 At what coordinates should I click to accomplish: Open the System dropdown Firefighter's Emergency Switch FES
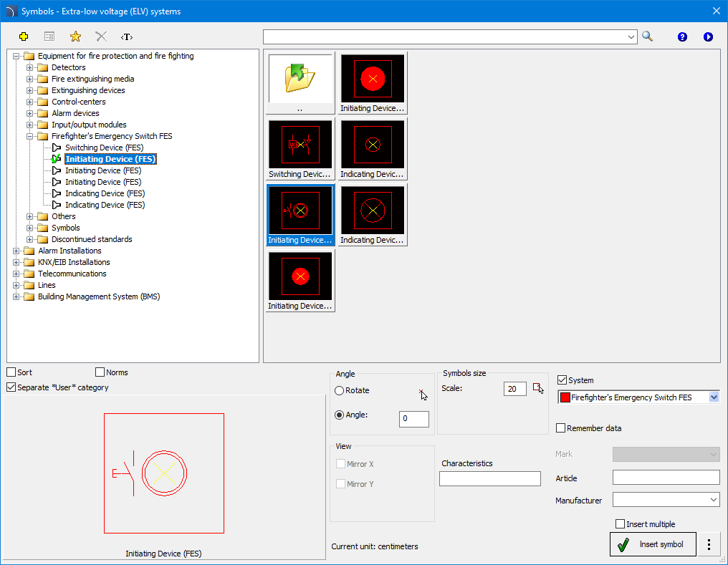point(638,397)
